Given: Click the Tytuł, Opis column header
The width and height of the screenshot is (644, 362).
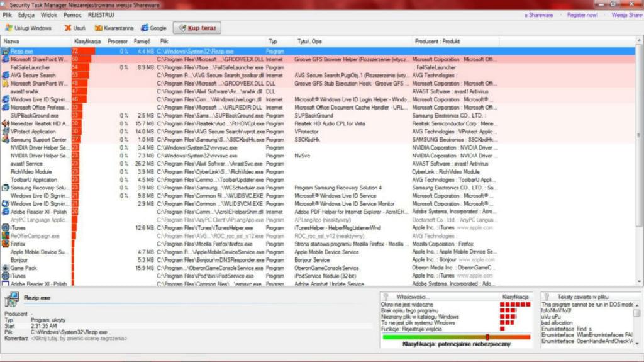Looking at the screenshot, I should 352,42.
